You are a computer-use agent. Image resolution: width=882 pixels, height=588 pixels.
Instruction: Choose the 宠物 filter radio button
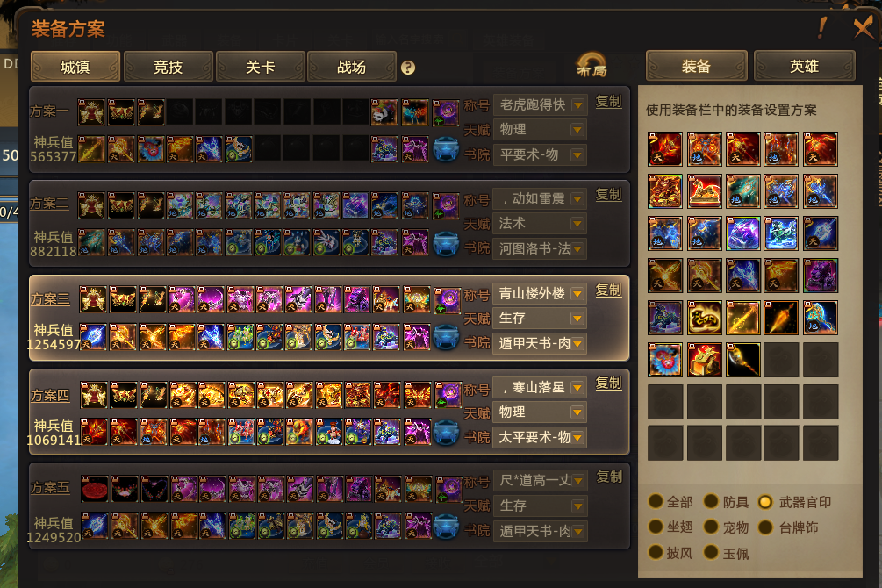712,527
